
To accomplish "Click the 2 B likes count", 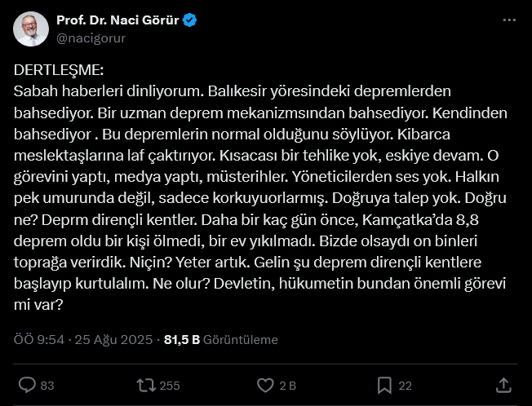I will pos(288,386).
